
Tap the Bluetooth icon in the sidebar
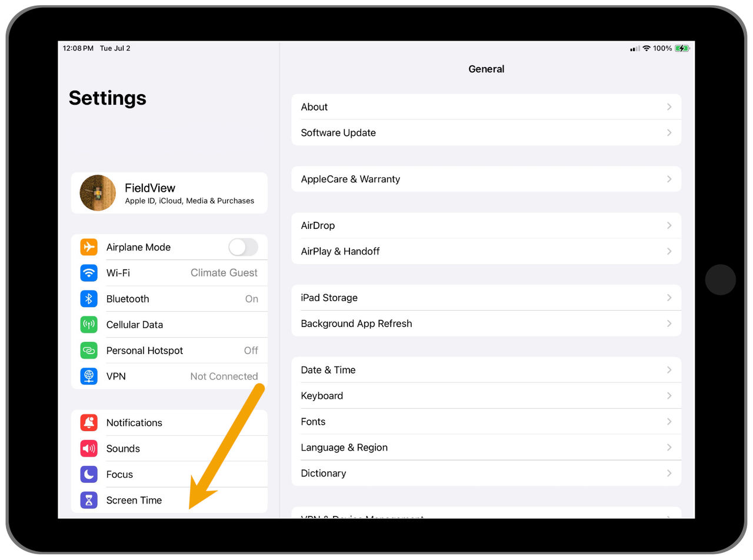pos(89,299)
